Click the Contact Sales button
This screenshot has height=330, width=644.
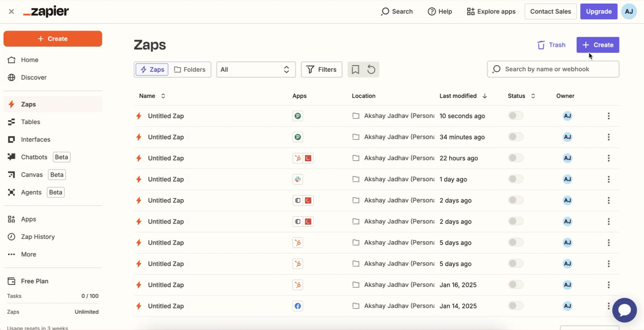pyautogui.click(x=551, y=11)
